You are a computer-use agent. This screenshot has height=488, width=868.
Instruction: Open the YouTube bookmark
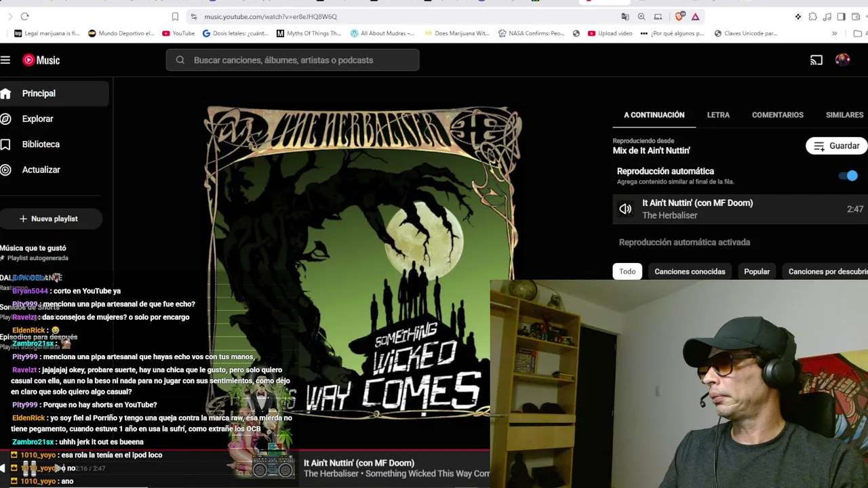click(x=178, y=33)
